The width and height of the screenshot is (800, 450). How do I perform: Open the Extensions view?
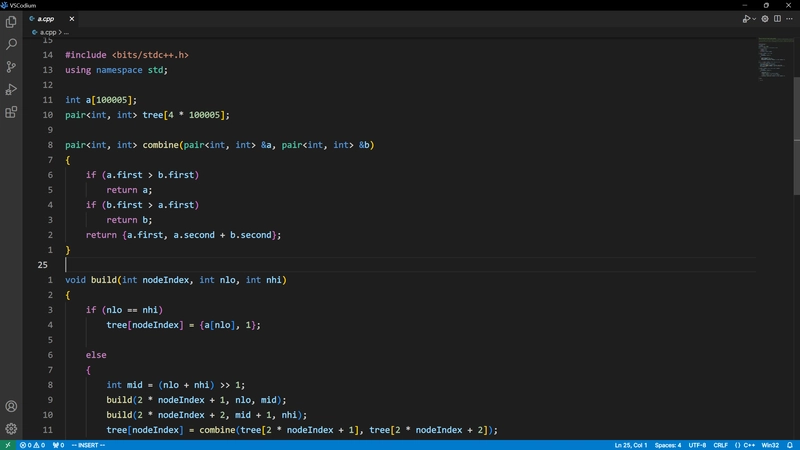pos(11,113)
